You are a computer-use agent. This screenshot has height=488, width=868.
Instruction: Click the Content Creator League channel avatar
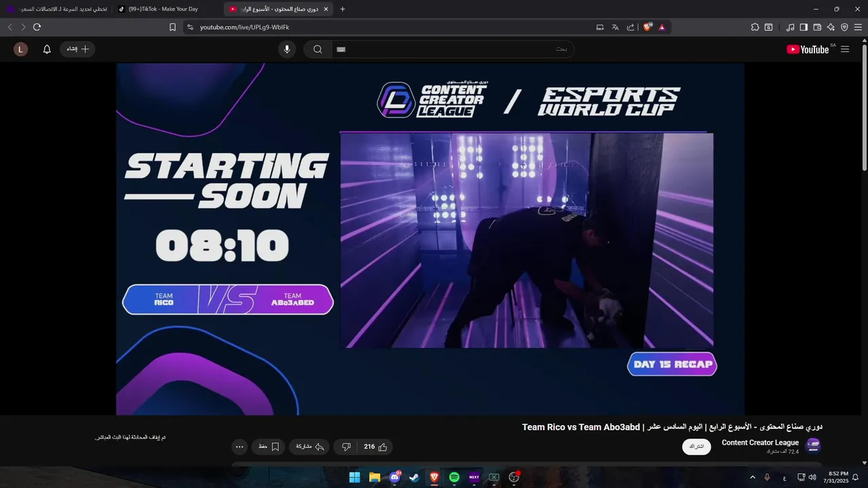coord(813,446)
